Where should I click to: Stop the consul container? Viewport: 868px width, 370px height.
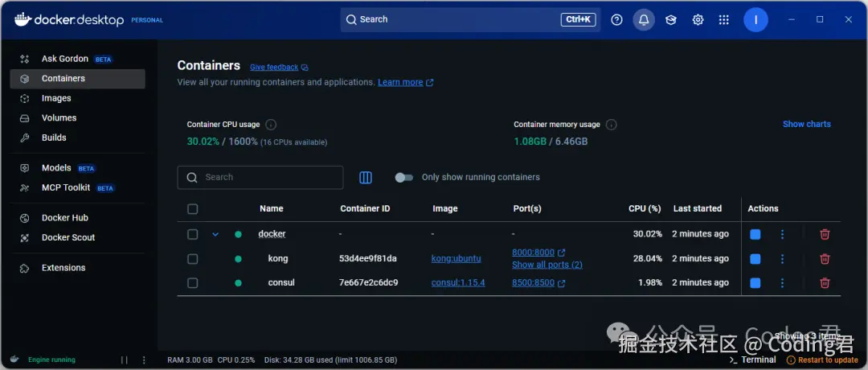tap(755, 283)
